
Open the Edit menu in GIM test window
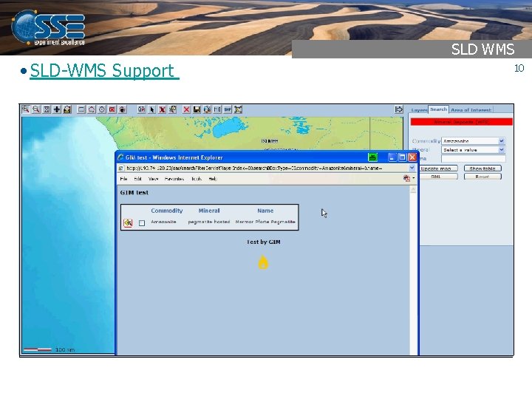point(137,179)
